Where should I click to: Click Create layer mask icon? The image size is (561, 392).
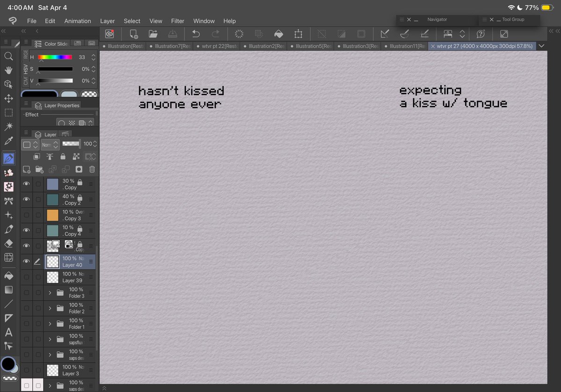(x=79, y=169)
